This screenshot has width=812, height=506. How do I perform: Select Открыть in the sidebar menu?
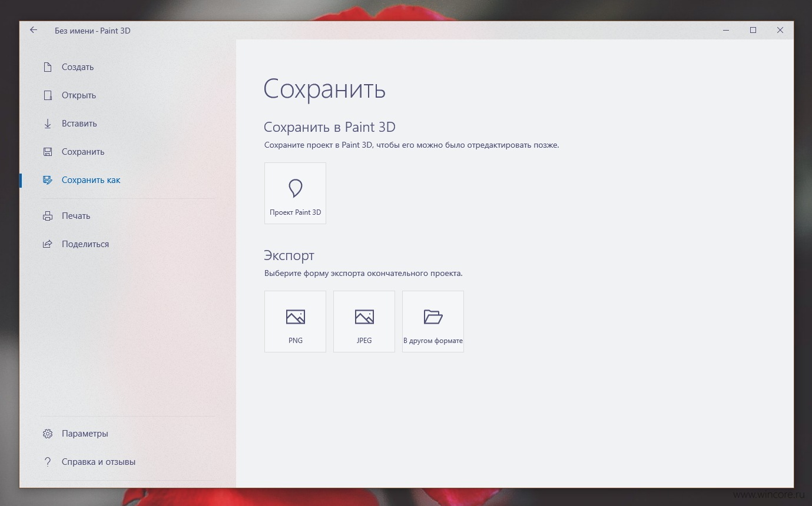point(79,95)
